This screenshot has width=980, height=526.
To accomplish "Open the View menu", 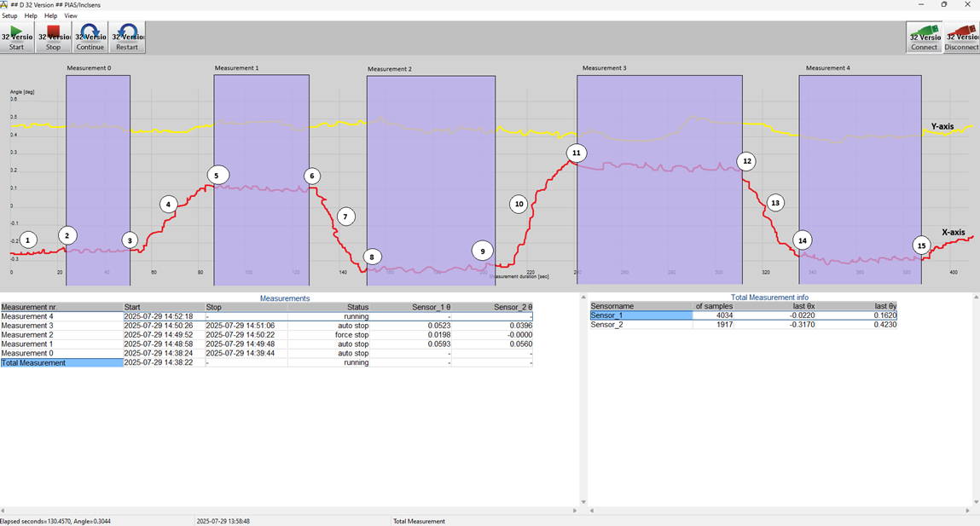I will [x=70, y=15].
